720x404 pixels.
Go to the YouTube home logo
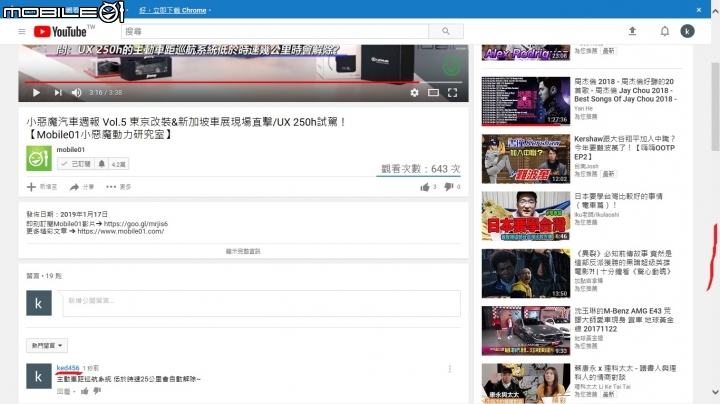pyautogui.click(x=60, y=32)
